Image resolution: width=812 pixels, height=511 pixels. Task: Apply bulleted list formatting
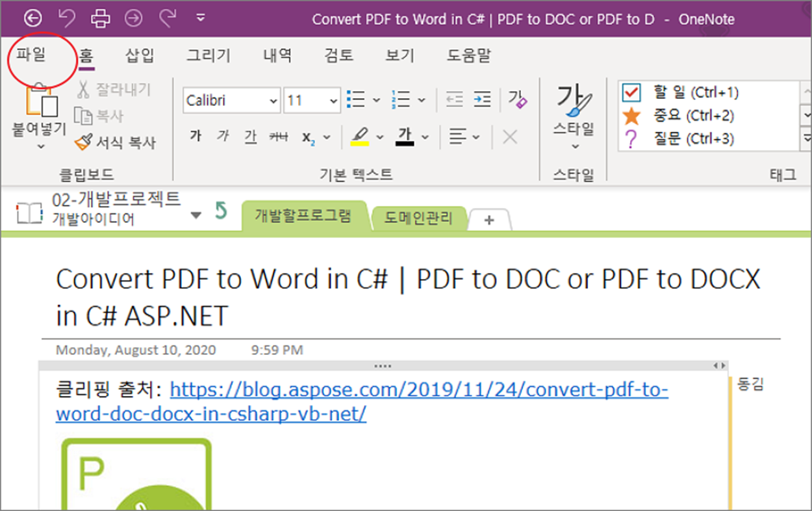(x=356, y=100)
